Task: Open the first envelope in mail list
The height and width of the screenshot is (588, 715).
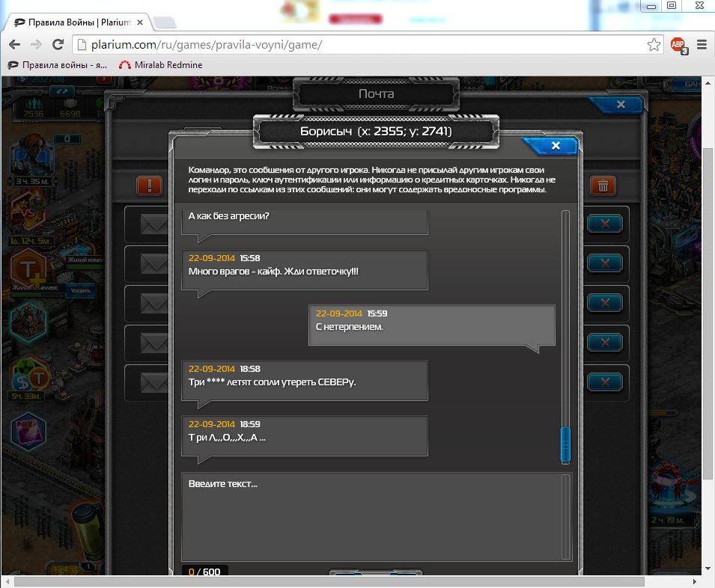Action: tap(154, 224)
